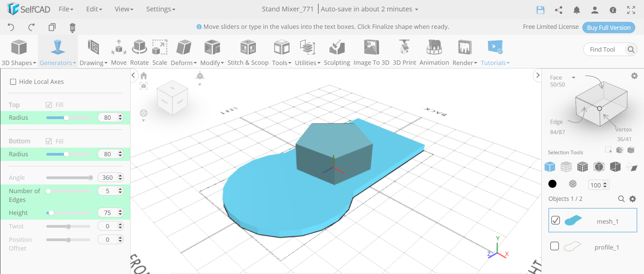The image size is (644, 274).
Task: Open Image To 3D tool
Action: 371,52
